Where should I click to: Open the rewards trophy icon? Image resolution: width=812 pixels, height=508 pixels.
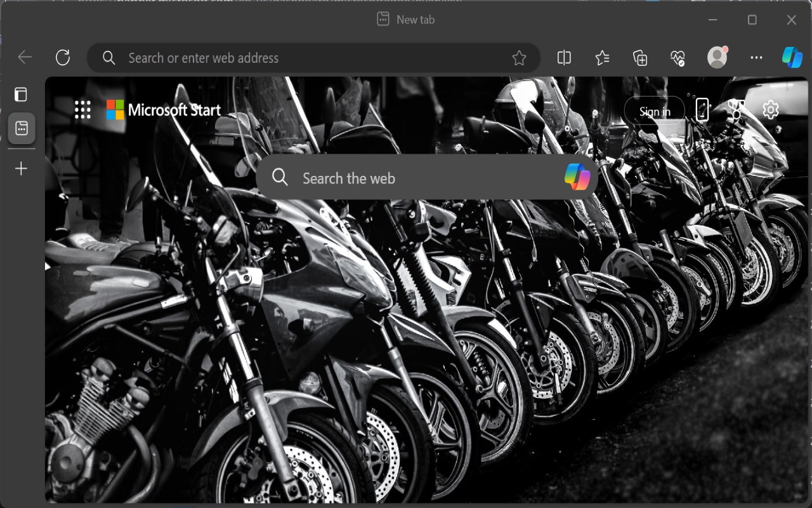[736, 110]
